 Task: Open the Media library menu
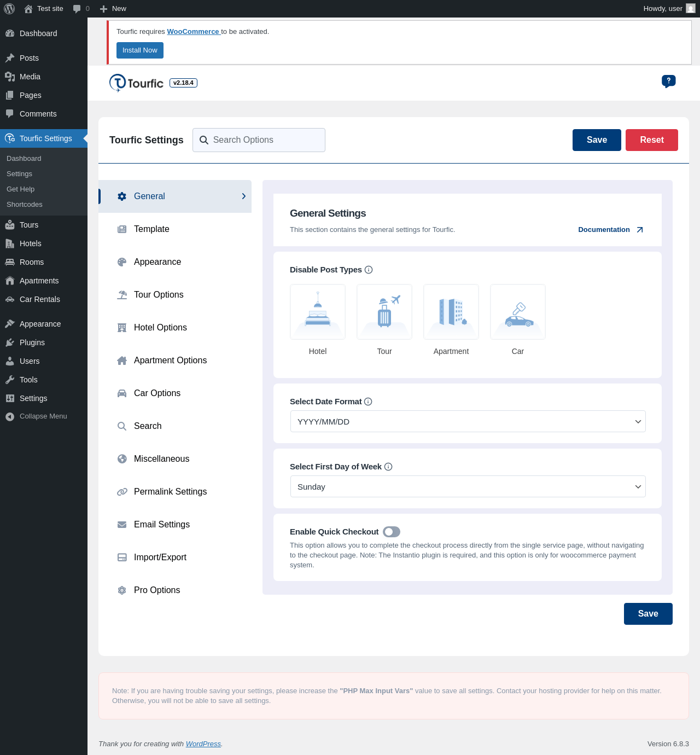[44, 77]
